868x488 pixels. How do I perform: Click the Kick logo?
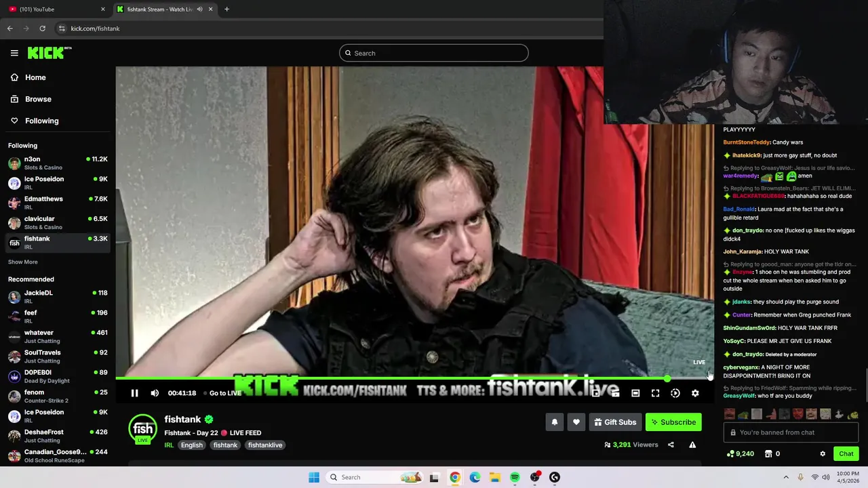pyautogui.click(x=50, y=53)
